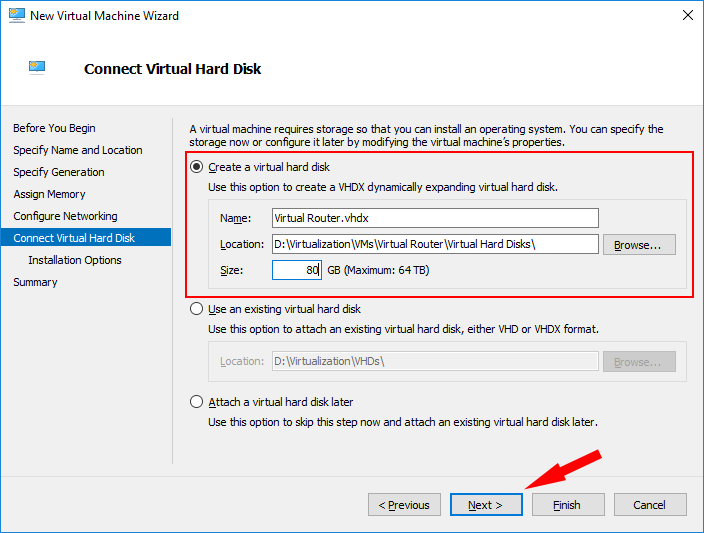
Task: Browse for new virtual disk location
Action: click(x=639, y=245)
